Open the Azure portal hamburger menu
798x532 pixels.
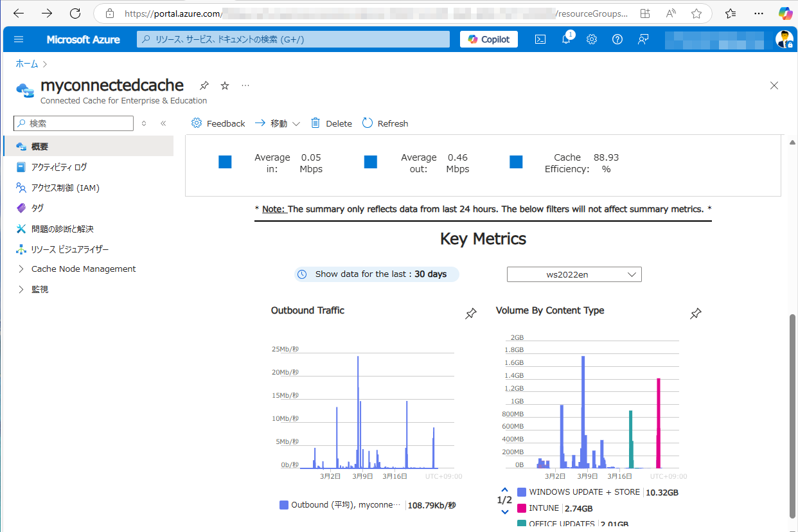pyautogui.click(x=19, y=39)
